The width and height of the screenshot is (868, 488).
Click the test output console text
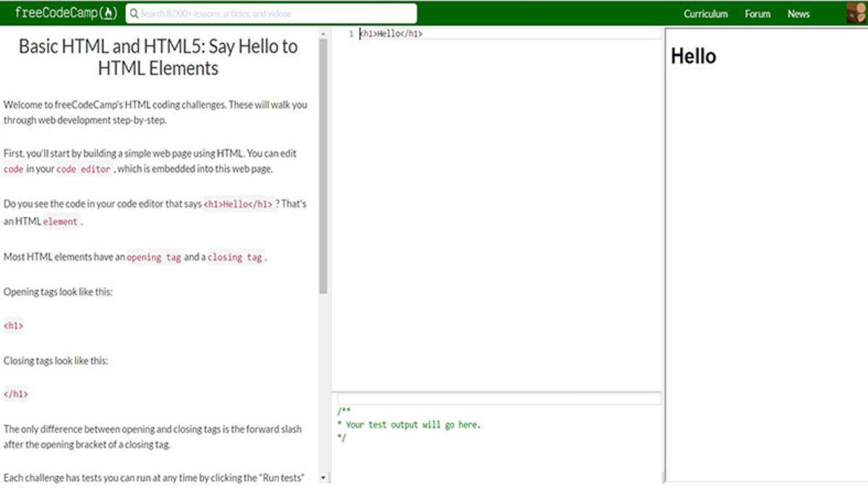tap(412, 425)
